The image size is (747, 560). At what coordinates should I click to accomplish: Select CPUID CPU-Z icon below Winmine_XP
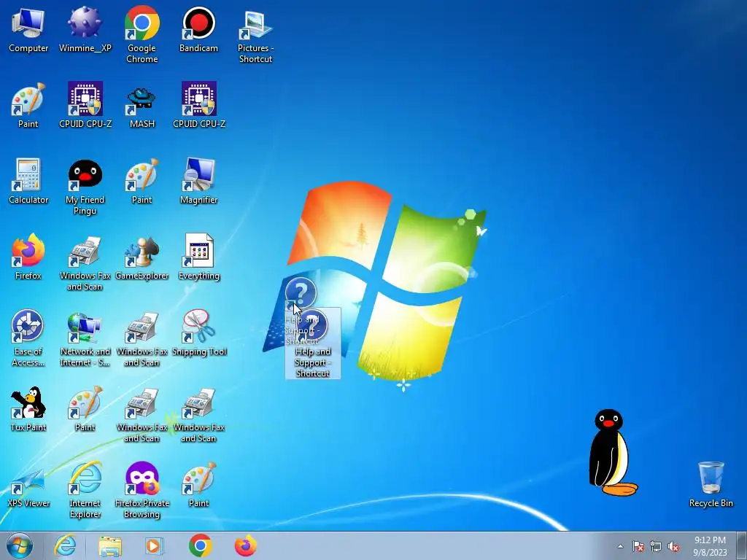(85, 106)
